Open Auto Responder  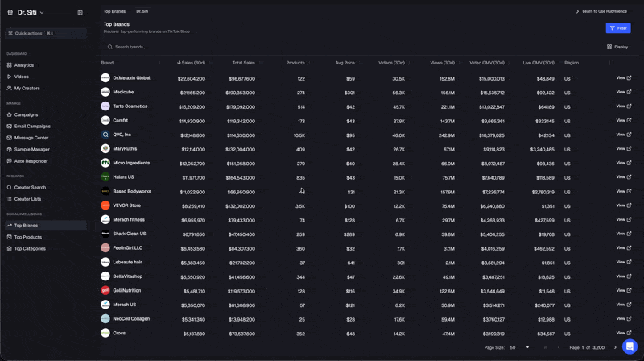[31, 161]
